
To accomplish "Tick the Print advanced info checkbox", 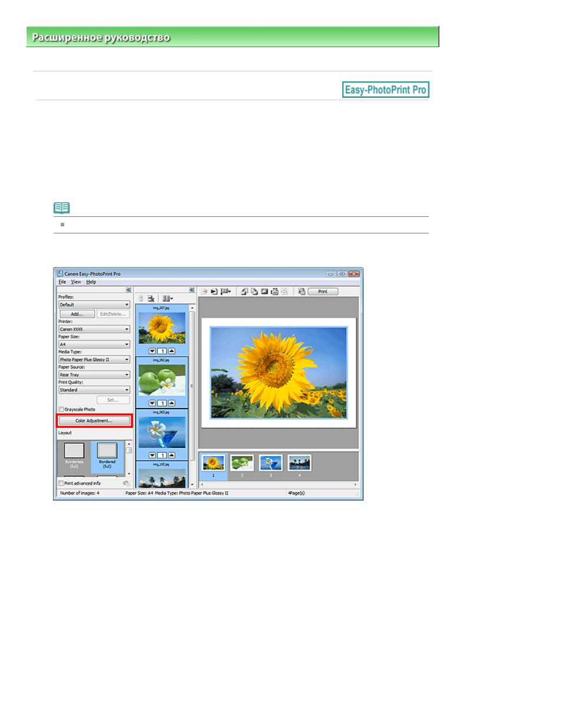I will click(x=61, y=483).
